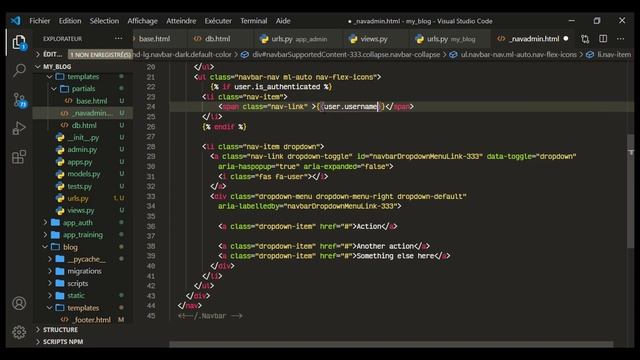
Task: Open __init__.py file in explorer
Action: [83, 138]
